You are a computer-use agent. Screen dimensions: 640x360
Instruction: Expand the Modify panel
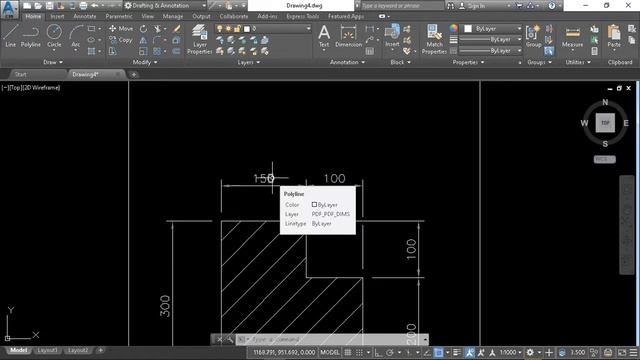(145, 62)
